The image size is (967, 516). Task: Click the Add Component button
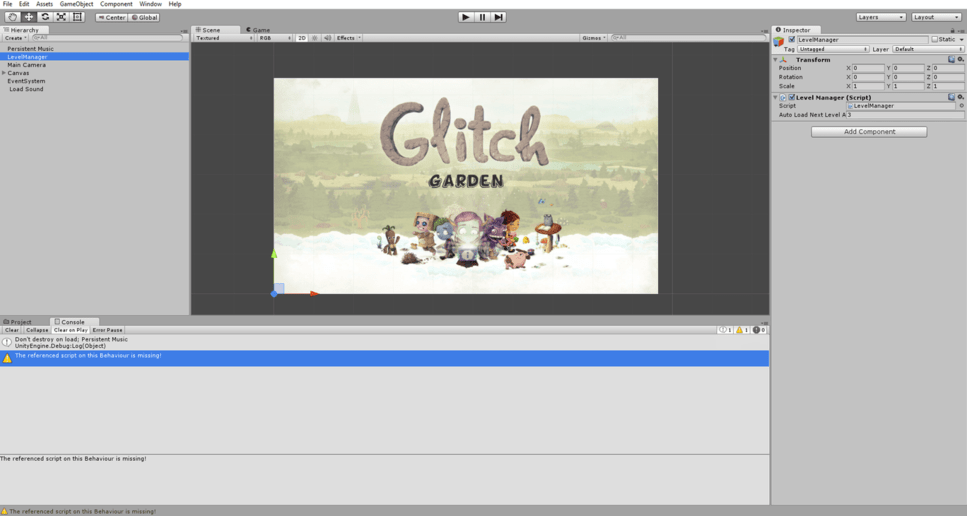click(x=869, y=132)
